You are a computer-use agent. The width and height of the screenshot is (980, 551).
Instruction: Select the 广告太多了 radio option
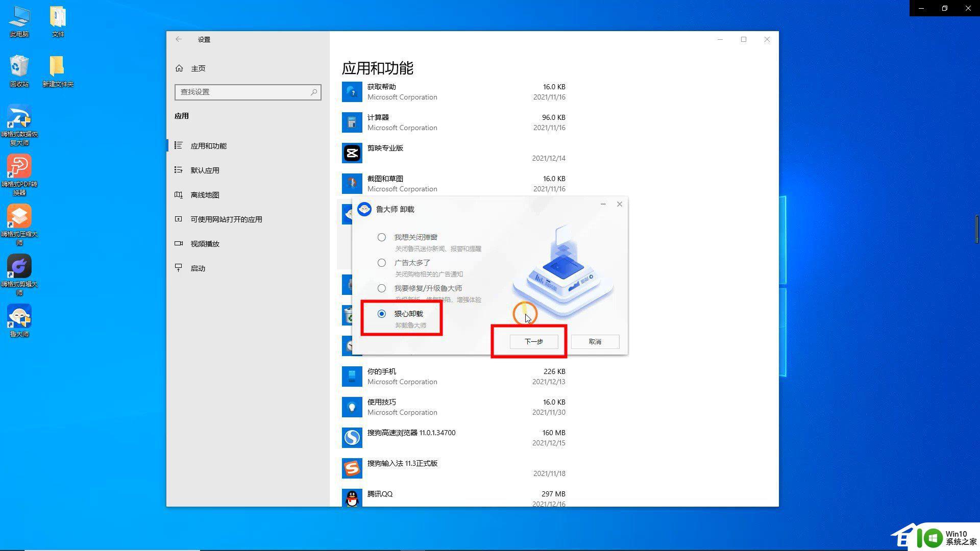pos(382,263)
